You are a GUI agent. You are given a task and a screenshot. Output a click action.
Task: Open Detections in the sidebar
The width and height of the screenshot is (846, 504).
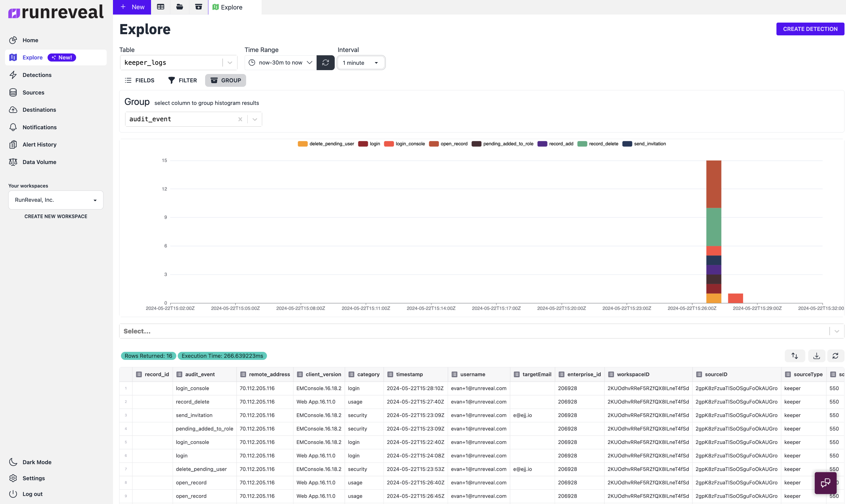(x=37, y=75)
